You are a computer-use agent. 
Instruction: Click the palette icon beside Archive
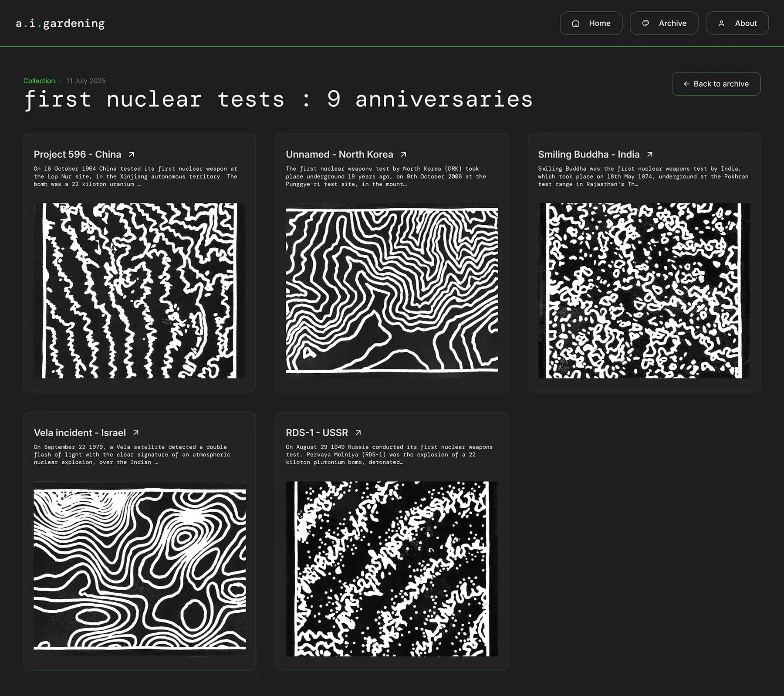click(x=645, y=24)
